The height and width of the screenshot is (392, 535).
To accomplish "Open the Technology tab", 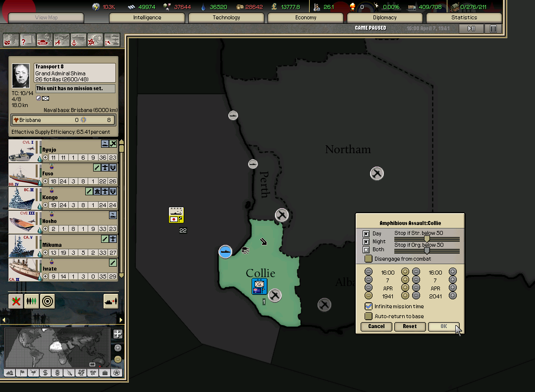I will pyautogui.click(x=226, y=18).
